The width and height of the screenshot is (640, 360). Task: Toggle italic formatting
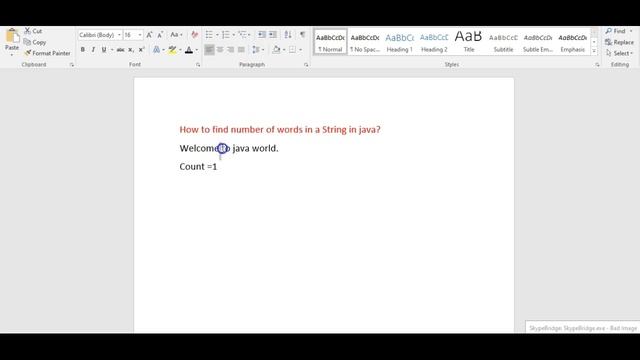93,50
